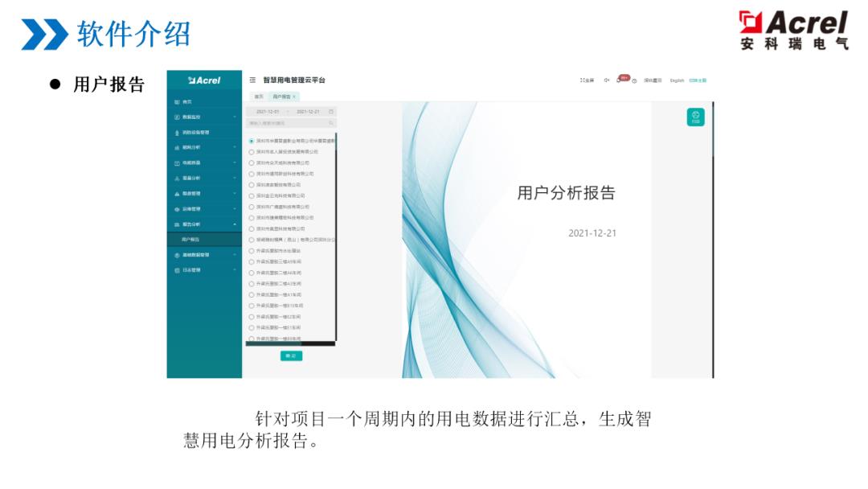Click the search input field

click(x=285, y=123)
